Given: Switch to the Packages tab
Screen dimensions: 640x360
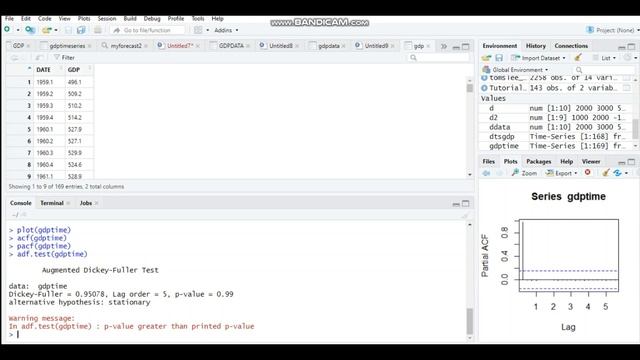Looking at the screenshot, I should (x=538, y=162).
